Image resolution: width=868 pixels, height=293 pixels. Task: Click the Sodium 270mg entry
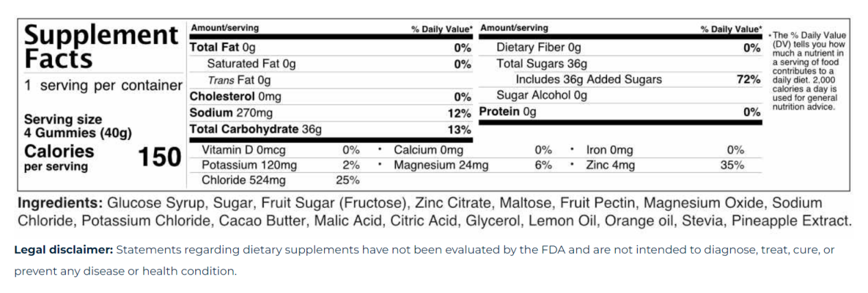[x=227, y=113]
